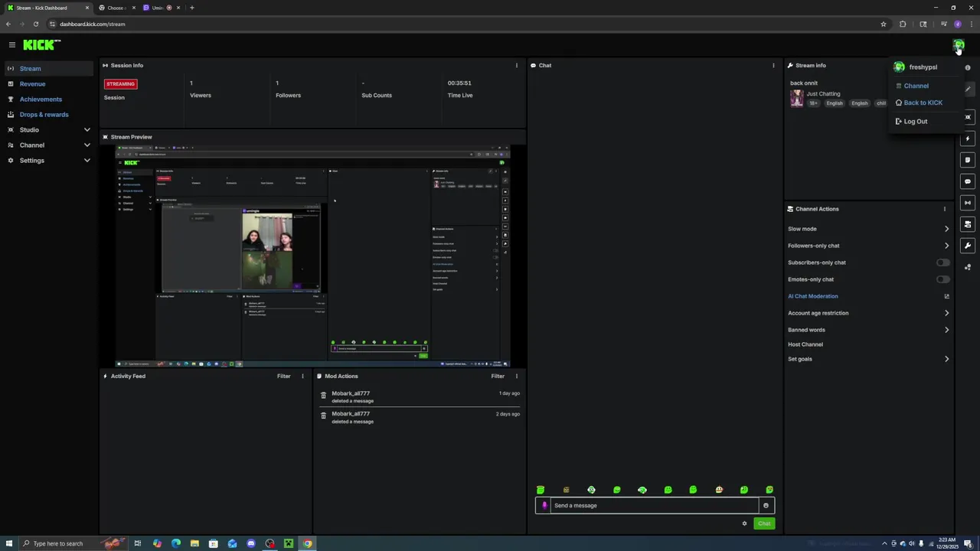Open Slow mode options chevron
Screen dimensions: 980x551
coord(946,229)
